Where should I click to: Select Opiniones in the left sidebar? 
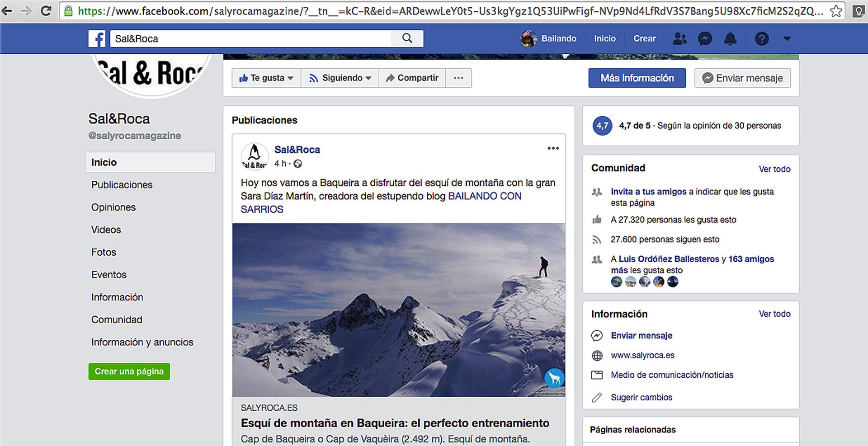(113, 207)
